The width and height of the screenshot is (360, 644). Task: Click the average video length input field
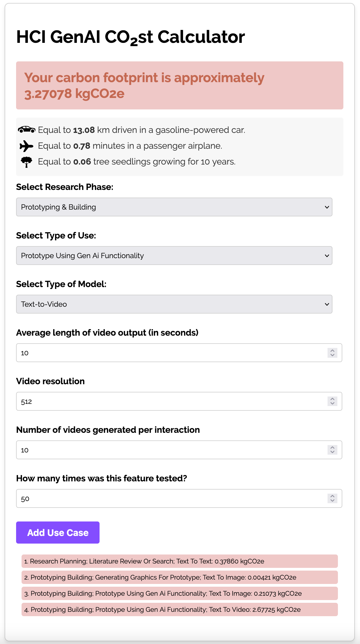click(x=172, y=353)
